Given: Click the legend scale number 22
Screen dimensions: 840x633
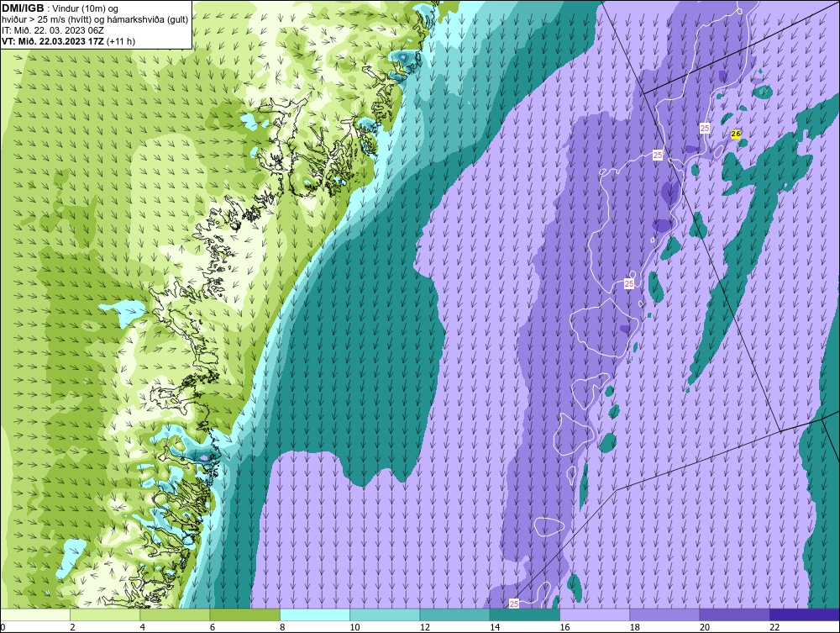Looking at the screenshot, I should 774,628.
